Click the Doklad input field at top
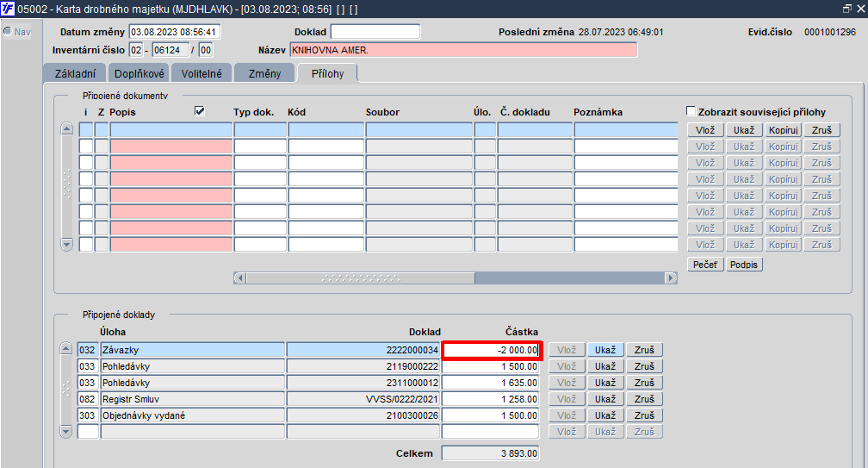 click(375, 32)
